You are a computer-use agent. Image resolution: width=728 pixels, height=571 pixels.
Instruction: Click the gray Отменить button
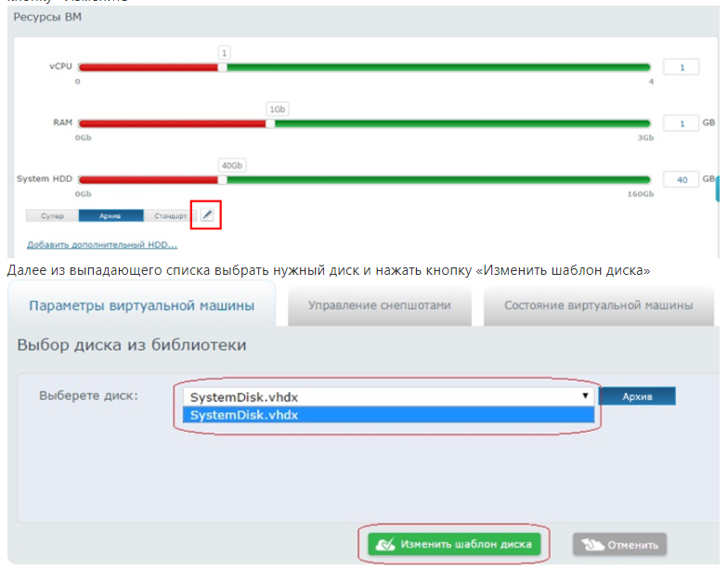(619, 545)
